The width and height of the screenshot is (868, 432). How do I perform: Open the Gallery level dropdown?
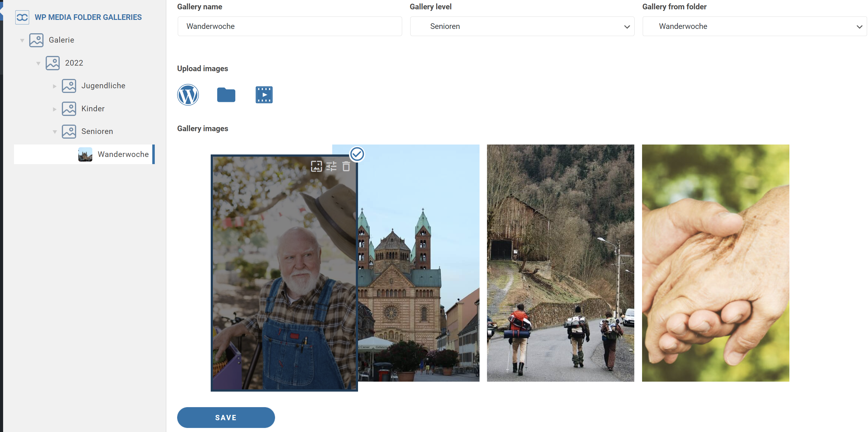pyautogui.click(x=522, y=26)
